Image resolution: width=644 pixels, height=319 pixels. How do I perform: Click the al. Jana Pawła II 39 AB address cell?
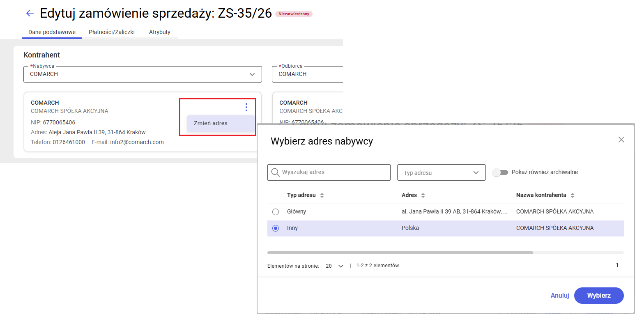[455, 212]
